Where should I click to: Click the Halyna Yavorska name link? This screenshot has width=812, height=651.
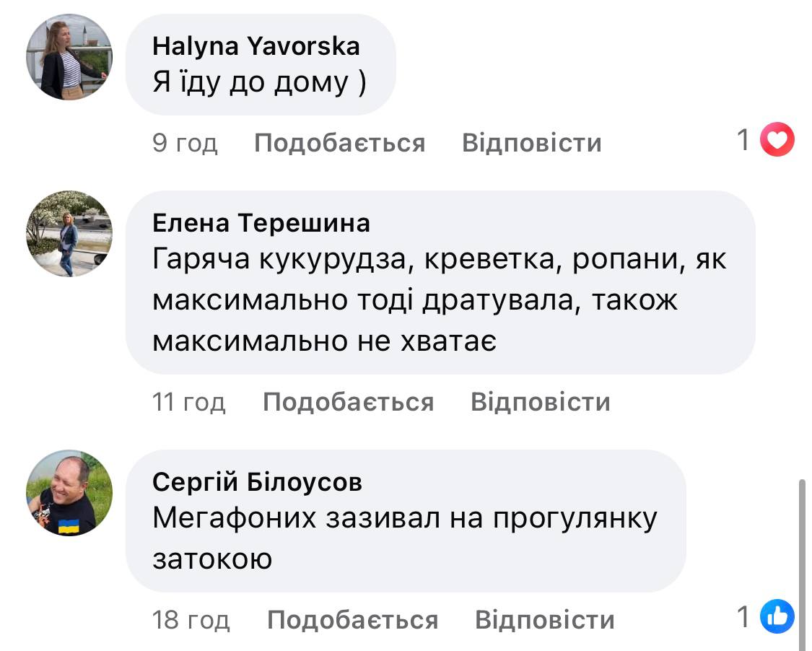(256, 47)
